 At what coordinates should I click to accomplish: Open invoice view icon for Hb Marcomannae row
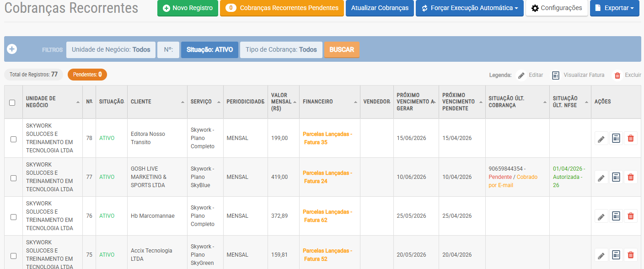point(615,215)
